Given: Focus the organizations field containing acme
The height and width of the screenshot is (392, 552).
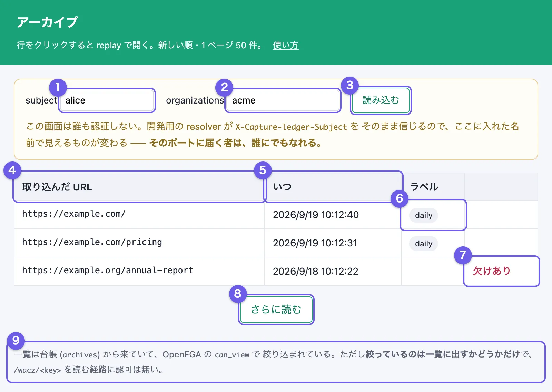Looking at the screenshot, I should (283, 100).
